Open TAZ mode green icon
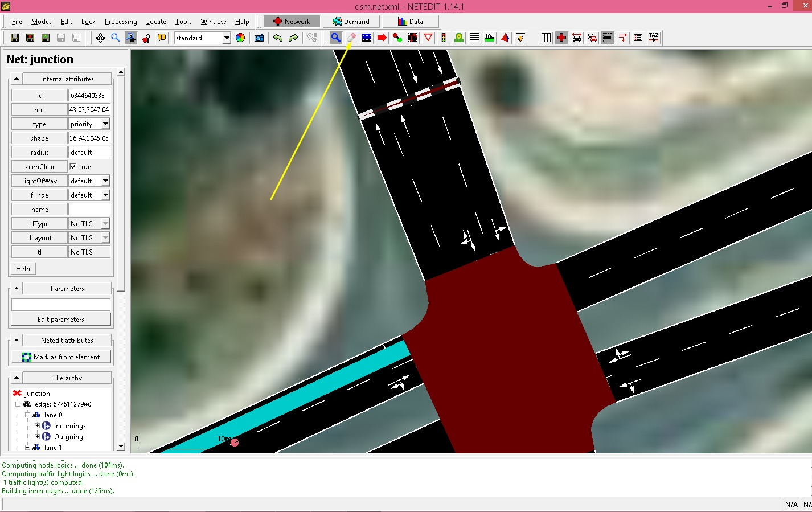The height and width of the screenshot is (512, 812). (x=490, y=38)
